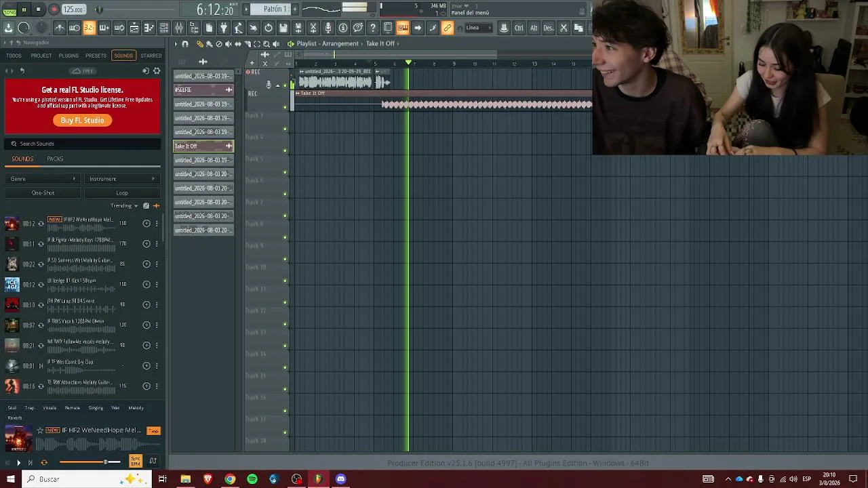Click the undo history circular arrow icon
Image resolution: width=868 pixels, height=488 pixels.
click(269, 28)
